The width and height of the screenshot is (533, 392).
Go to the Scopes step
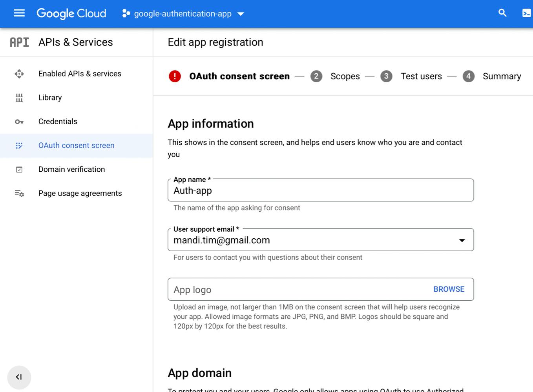[x=345, y=76]
